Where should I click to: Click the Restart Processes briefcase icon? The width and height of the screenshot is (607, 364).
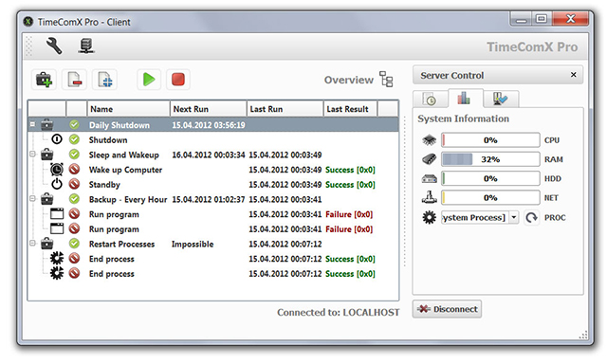point(47,244)
